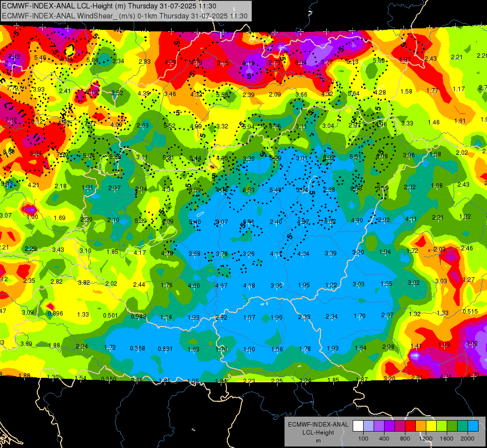This screenshot has width=487, height=448.
Task: Select the dark green legend swatch
Action: pyautogui.click(x=452, y=426)
